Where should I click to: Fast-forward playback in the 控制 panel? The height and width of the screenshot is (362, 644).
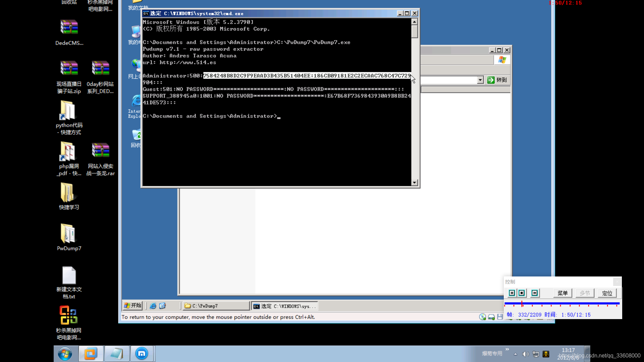coord(535,293)
